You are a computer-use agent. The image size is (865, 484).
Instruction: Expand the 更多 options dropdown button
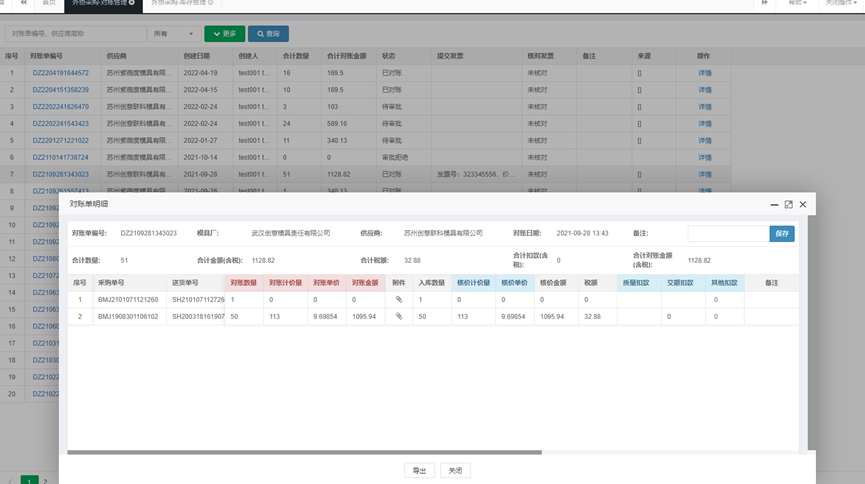tap(224, 34)
